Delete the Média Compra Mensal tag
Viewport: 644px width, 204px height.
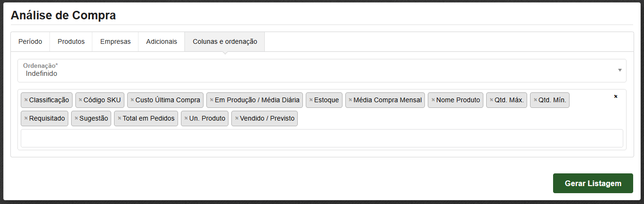click(x=351, y=100)
